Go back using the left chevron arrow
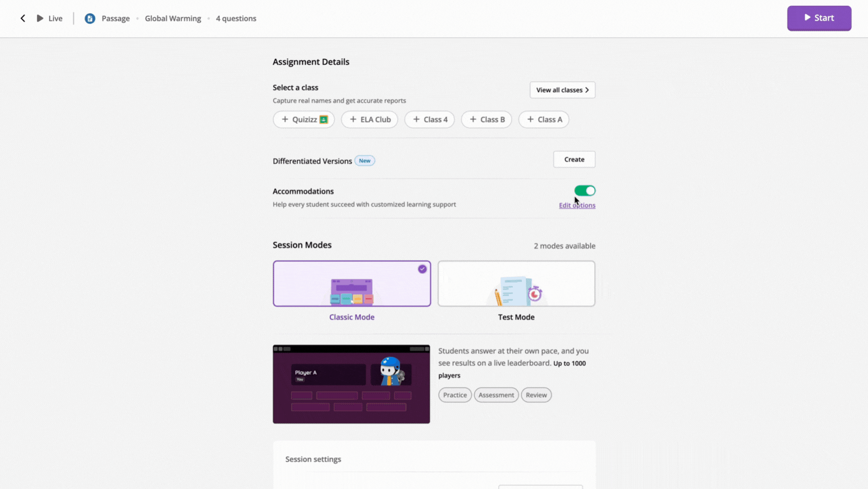The height and width of the screenshot is (489, 868). [23, 19]
